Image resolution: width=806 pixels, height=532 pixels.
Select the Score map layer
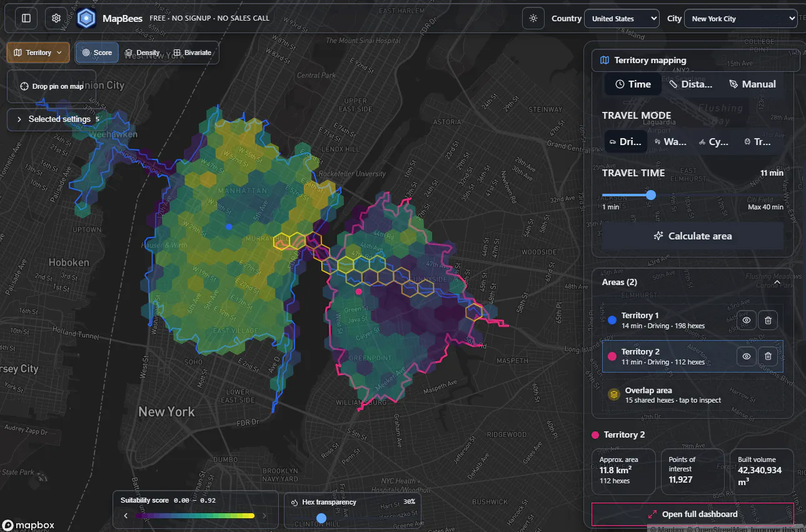97,53
